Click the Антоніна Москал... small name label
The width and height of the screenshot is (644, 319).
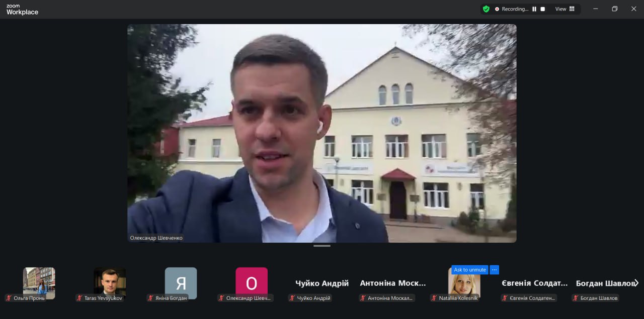(x=390, y=298)
